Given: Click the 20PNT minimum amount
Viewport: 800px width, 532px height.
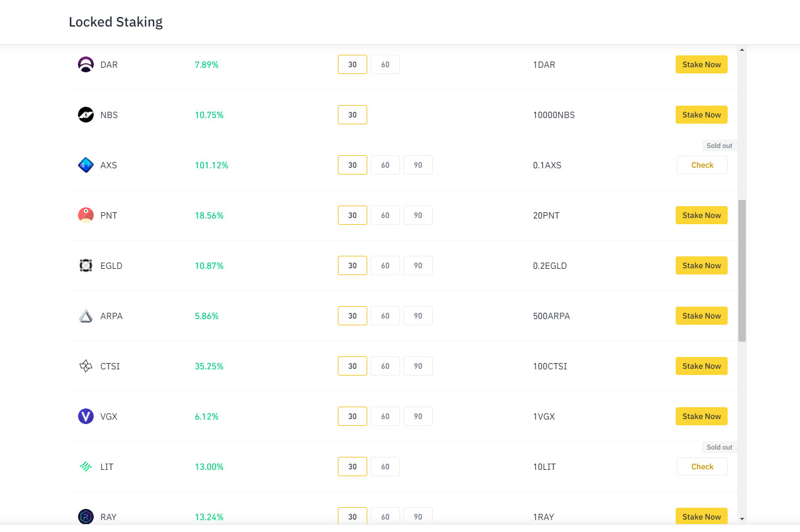Looking at the screenshot, I should click(x=546, y=215).
